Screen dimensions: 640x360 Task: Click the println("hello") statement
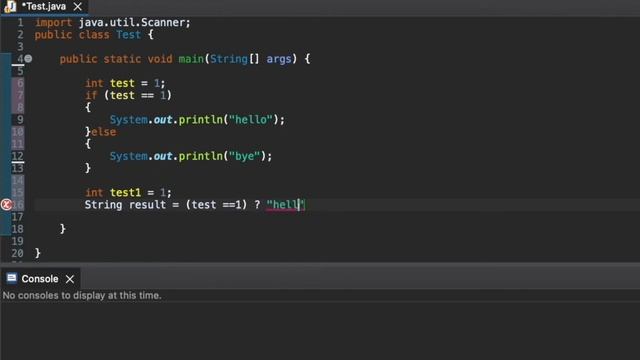tap(197, 120)
